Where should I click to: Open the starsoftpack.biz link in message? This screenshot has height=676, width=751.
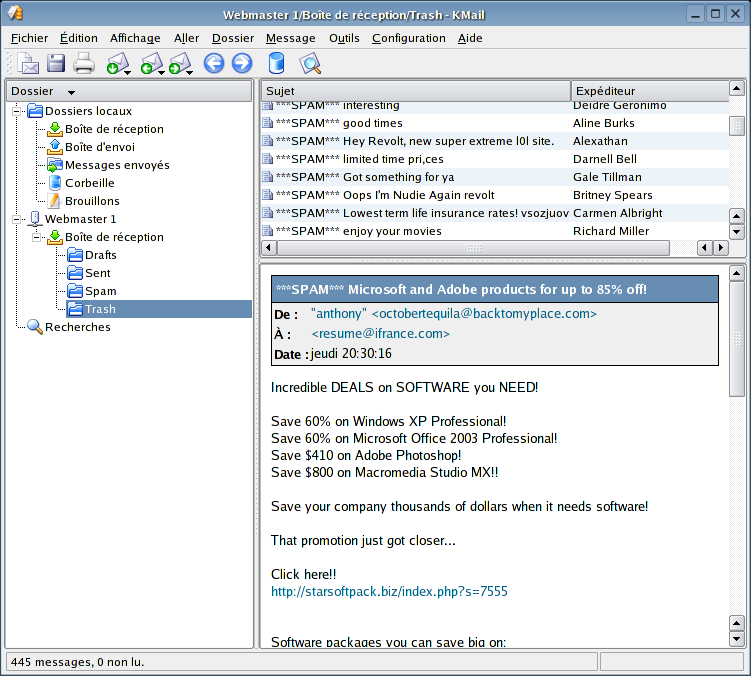(389, 592)
